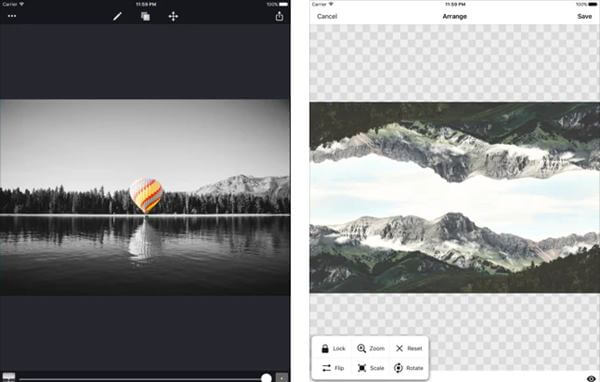Toggle Lock in arrange popup
Image resolution: width=600 pixels, height=382 pixels.
pos(333,348)
